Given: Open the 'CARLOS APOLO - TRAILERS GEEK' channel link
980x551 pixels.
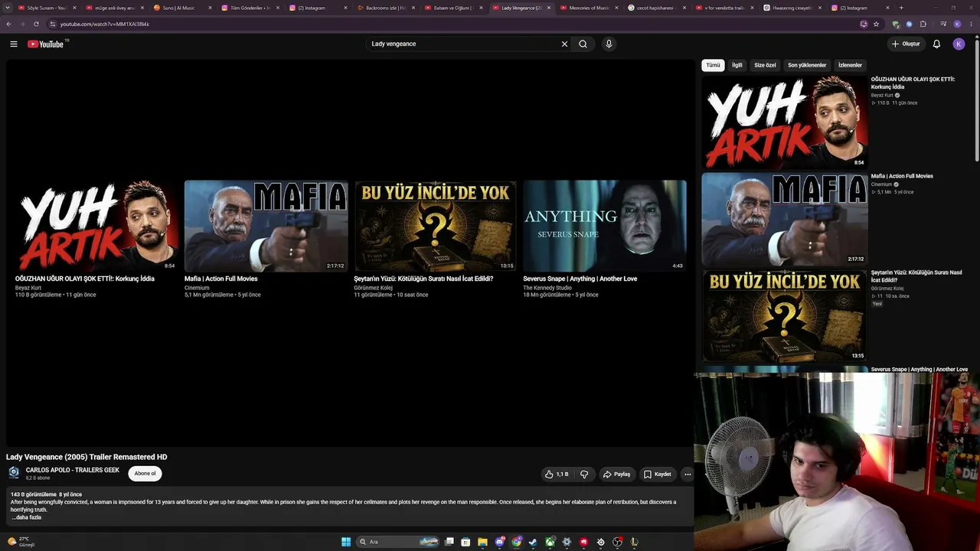Looking at the screenshot, I should coord(73,470).
